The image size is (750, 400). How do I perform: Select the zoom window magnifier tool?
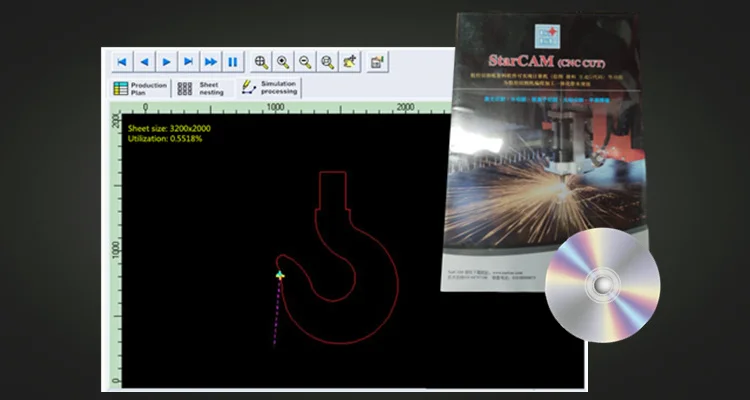327,62
